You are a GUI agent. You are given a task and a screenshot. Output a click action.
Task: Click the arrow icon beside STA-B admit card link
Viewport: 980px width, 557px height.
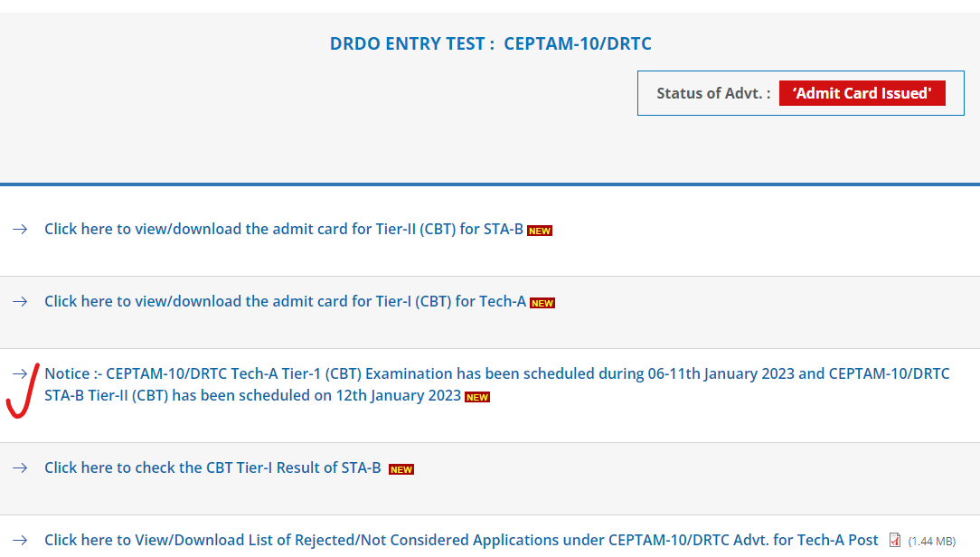(x=20, y=230)
